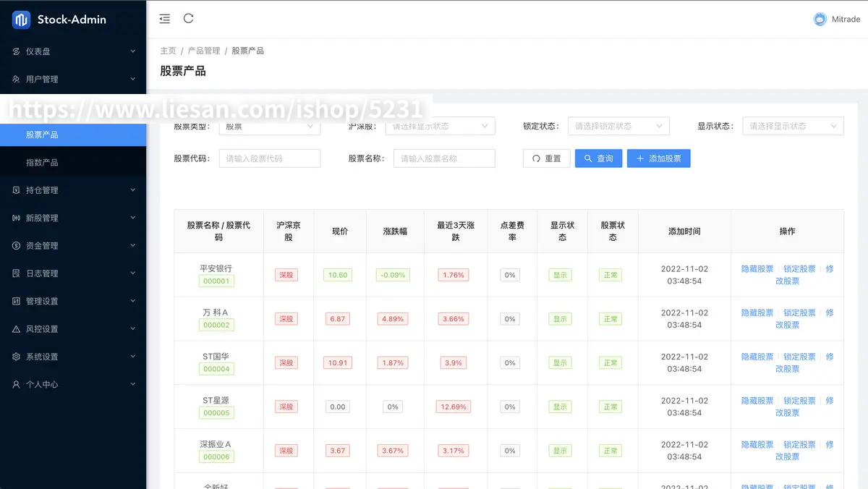Image resolution: width=868 pixels, height=489 pixels.
Task: Click stock code tag 000004
Action: coord(216,369)
